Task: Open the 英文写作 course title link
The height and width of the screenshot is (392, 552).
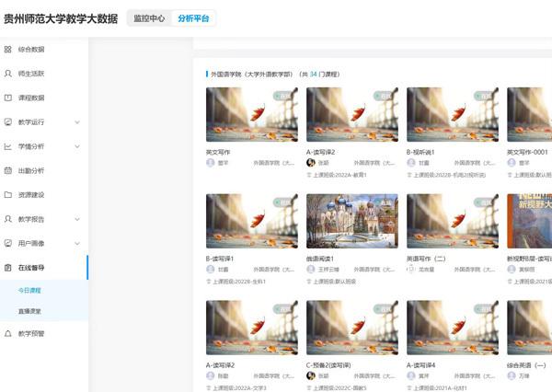Action: 219,152
